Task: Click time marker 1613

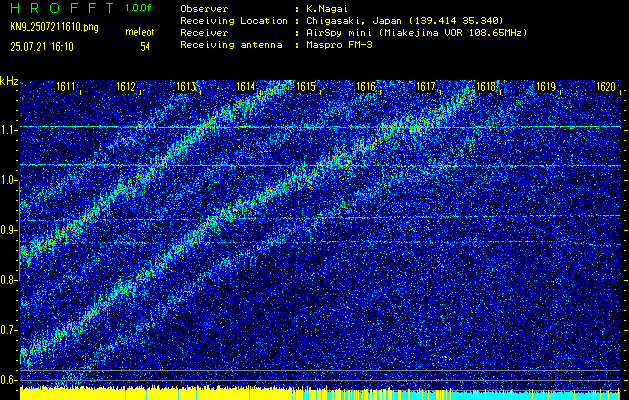Action: pos(186,86)
